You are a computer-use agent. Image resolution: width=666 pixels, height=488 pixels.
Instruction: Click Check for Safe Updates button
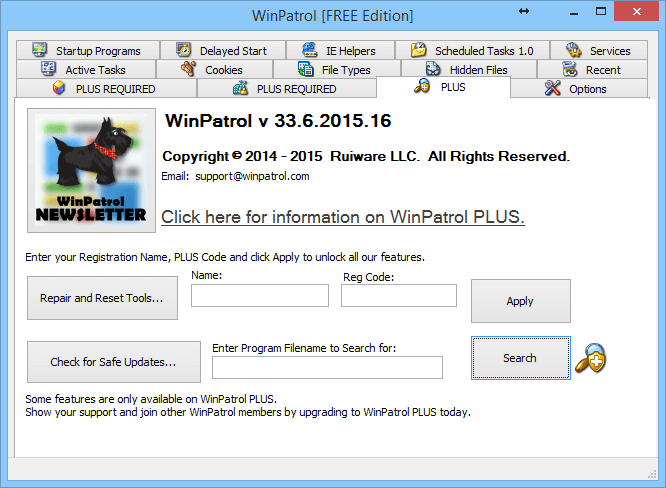[x=114, y=362]
